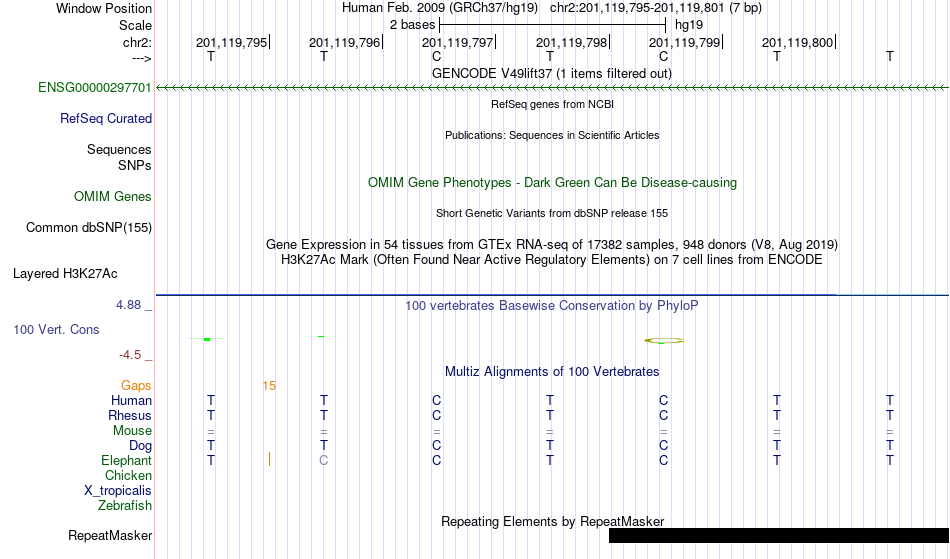Viewport: 950px width, 559px height.
Task: Select the Zebrafish alignment row label
Action: coord(125,506)
